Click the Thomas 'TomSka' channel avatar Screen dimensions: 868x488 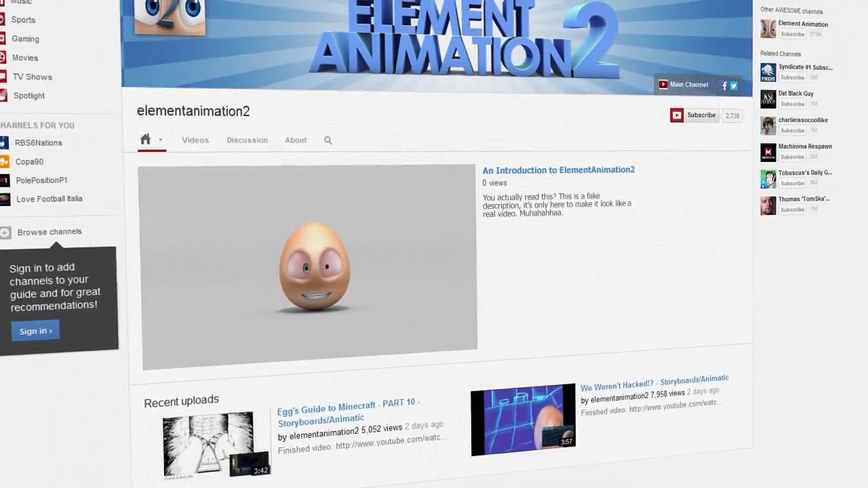point(768,205)
